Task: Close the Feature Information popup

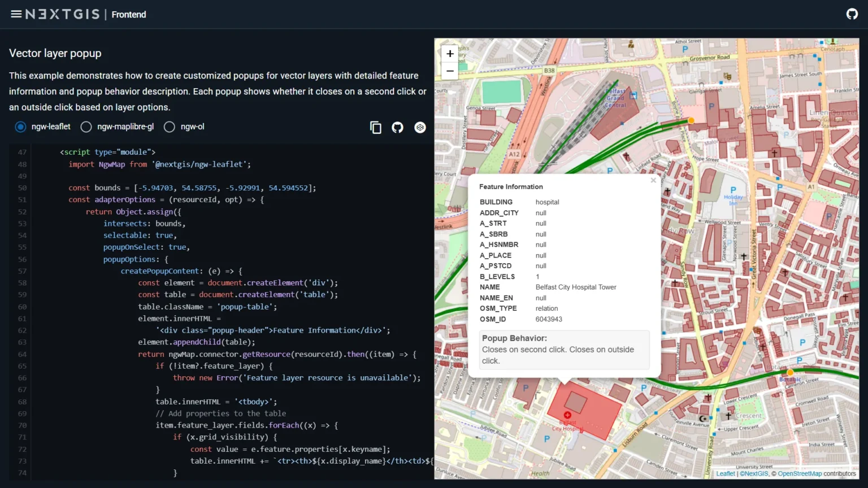Action: [x=653, y=180]
